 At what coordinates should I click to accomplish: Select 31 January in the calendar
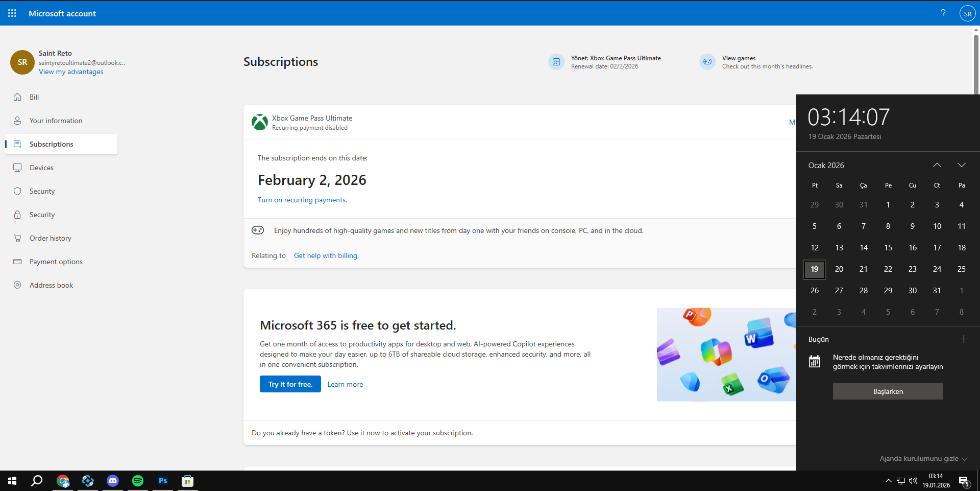tap(937, 291)
